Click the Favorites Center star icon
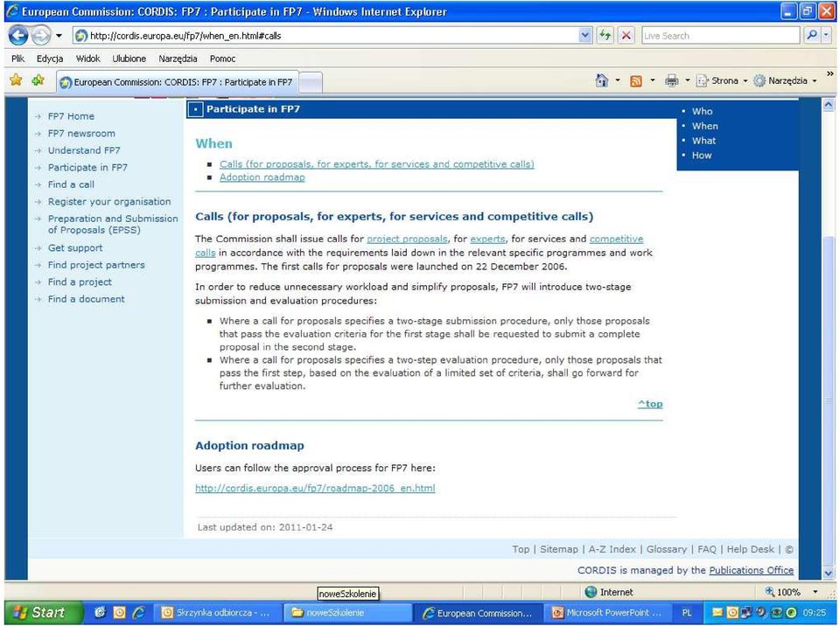Viewport: 840px width, 626px height. pos(16,80)
